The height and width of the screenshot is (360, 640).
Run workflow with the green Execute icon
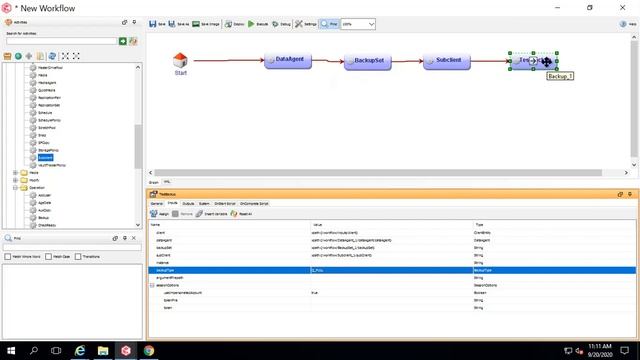coord(251,24)
